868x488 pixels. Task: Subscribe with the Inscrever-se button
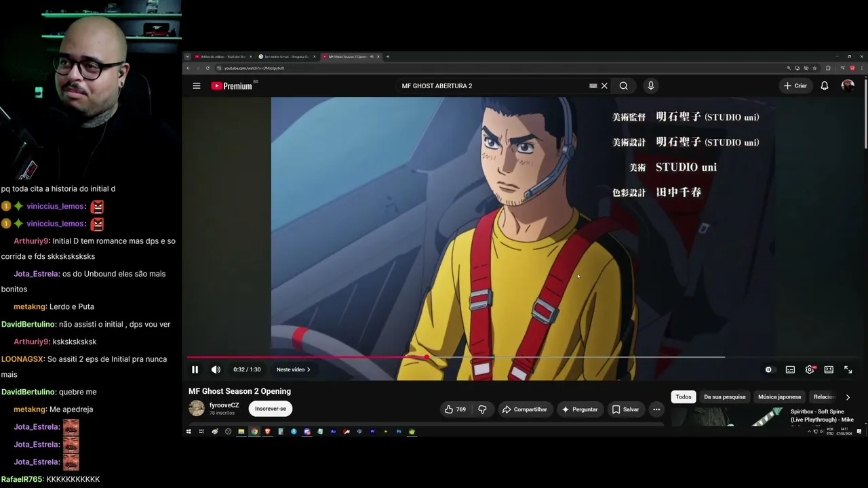coord(271,409)
